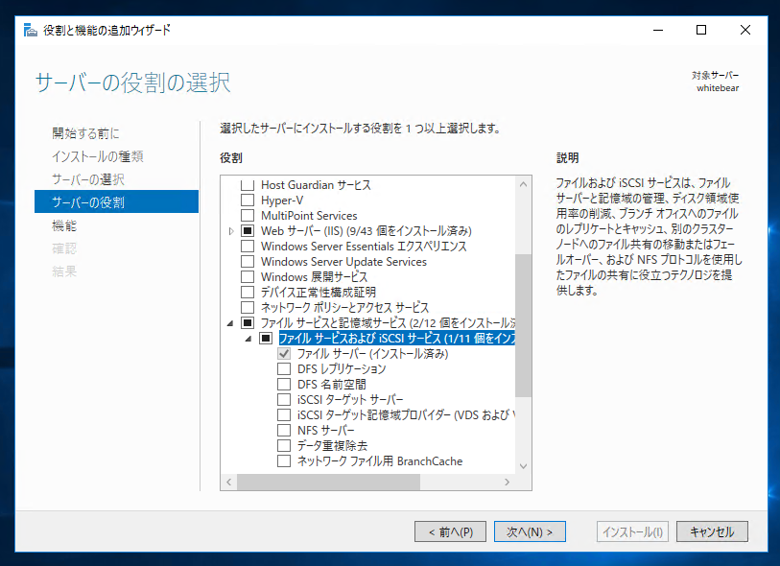Collapse the ファイル サービスと記憶域サービス node

230,323
